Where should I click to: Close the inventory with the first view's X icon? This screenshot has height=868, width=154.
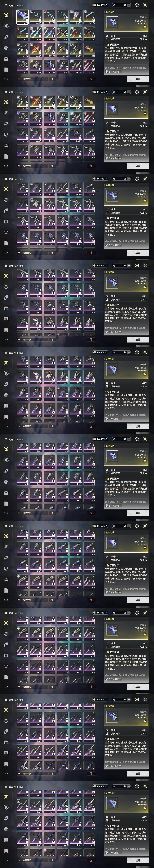click(x=145, y=5)
